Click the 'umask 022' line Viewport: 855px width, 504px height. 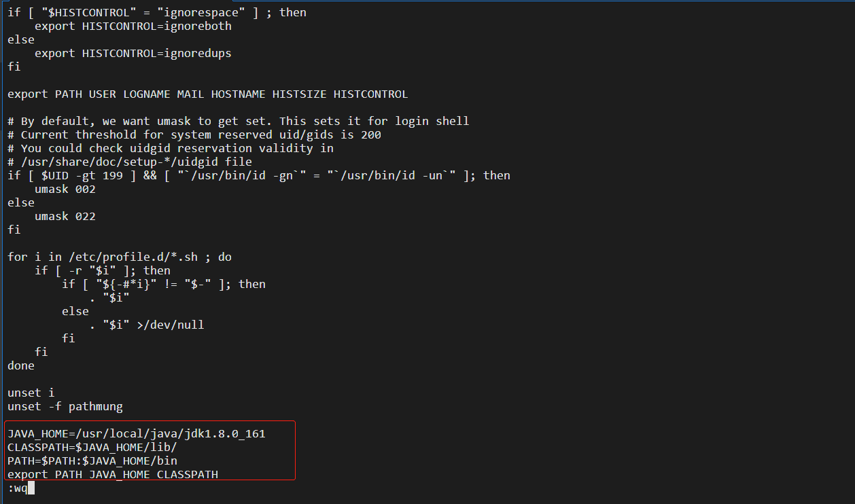(x=65, y=216)
